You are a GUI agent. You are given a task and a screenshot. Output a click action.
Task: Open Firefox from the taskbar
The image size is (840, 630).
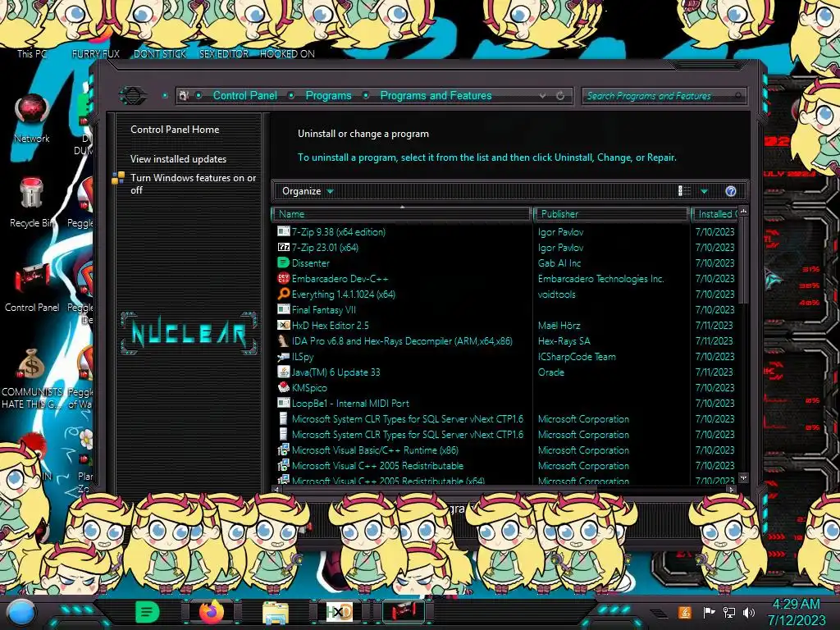click(212, 612)
